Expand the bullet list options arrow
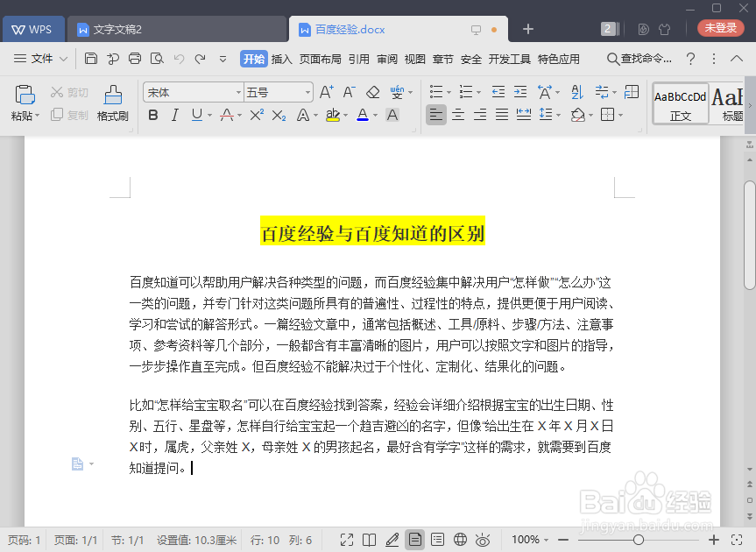This screenshot has height=552, width=756. click(449, 92)
